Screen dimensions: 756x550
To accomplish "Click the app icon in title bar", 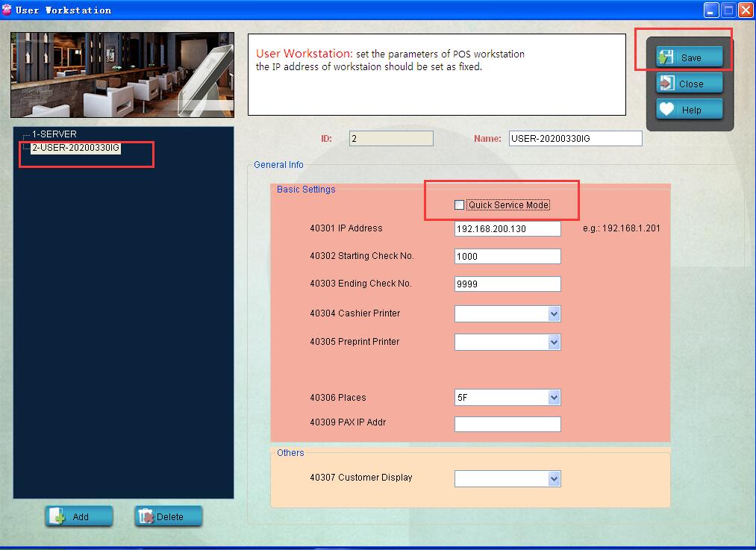I will 7,10.
